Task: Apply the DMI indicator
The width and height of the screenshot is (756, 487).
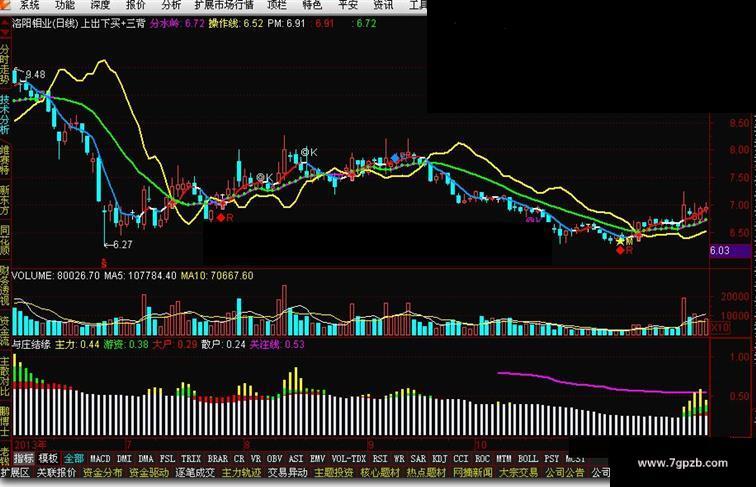Action: tap(124, 458)
